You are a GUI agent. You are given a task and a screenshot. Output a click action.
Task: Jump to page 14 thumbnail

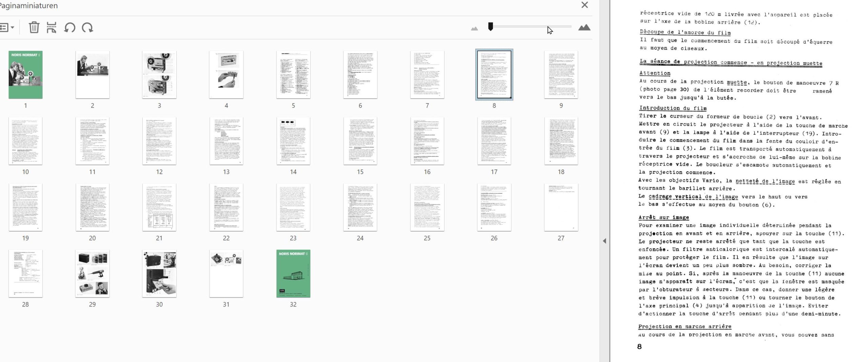293,141
